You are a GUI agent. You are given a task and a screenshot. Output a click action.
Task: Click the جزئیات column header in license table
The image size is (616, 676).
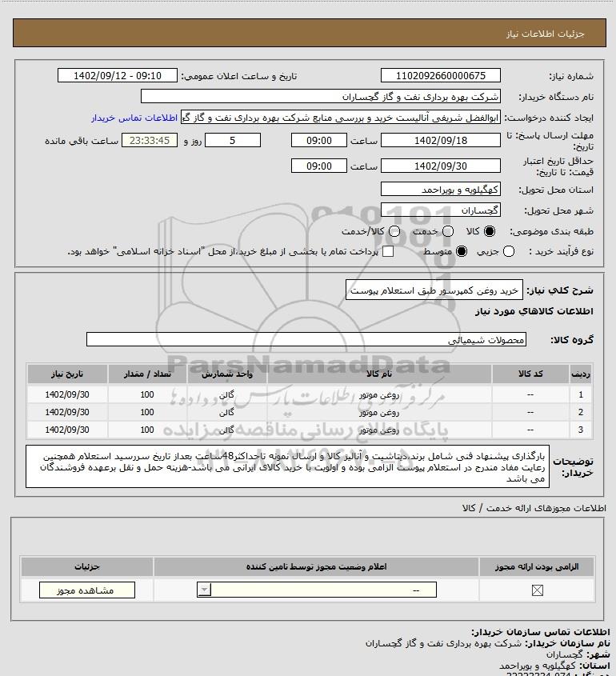[87, 566]
